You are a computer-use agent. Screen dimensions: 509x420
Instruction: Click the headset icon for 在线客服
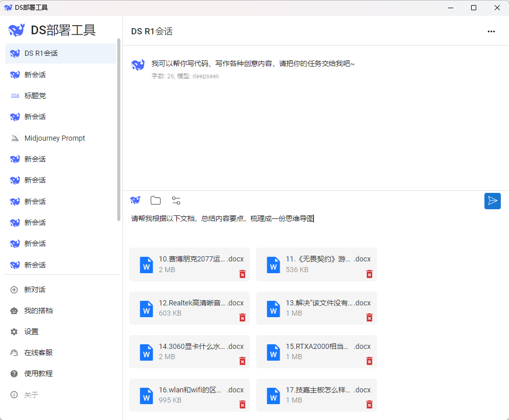click(x=14, y=352)
